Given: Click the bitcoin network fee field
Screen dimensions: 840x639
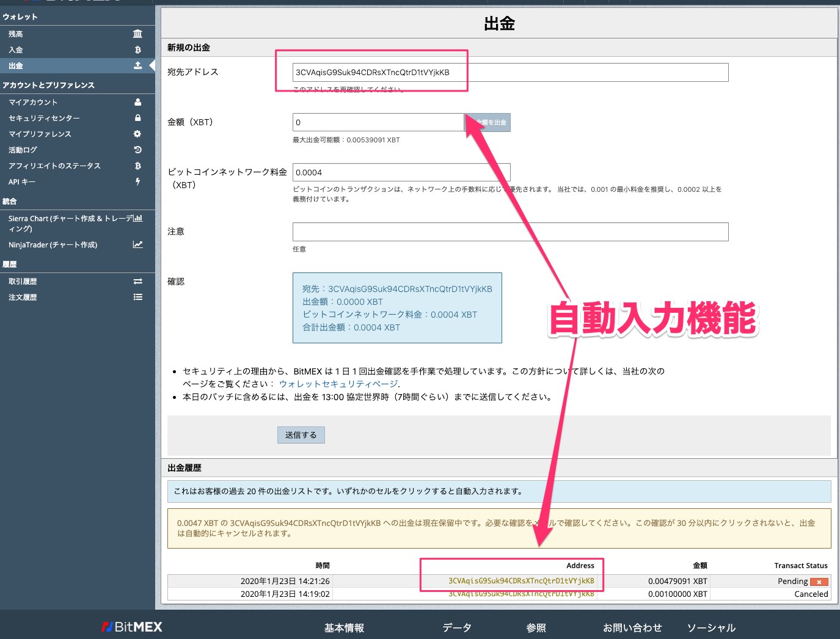Looking at the screenshot, I should tap(401, 173).
